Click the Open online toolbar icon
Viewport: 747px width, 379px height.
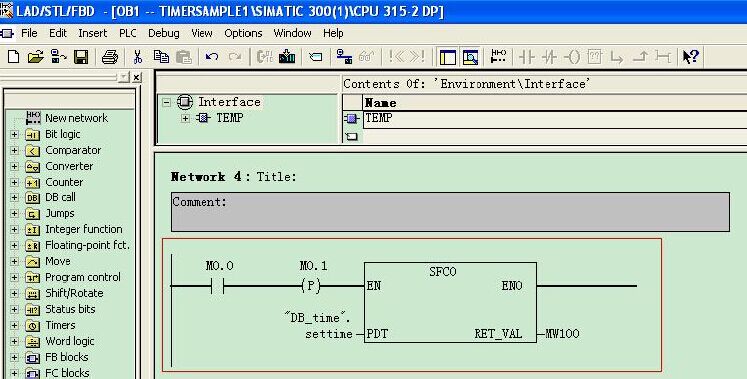(x=59, y=57)
